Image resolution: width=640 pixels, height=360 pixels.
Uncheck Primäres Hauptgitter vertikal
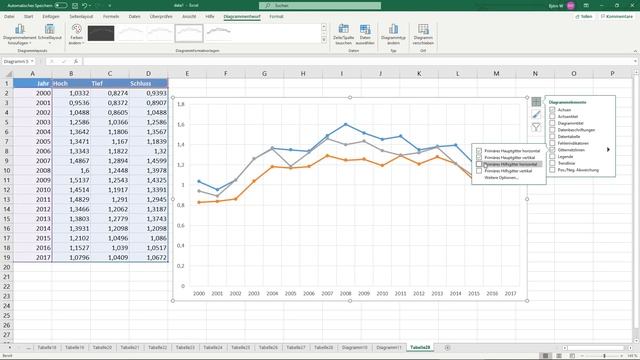click(479, 157)
